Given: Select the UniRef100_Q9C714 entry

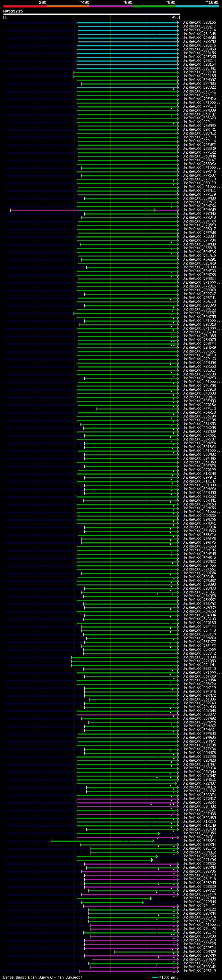Looking at the screenshot, I should (199, 30).
